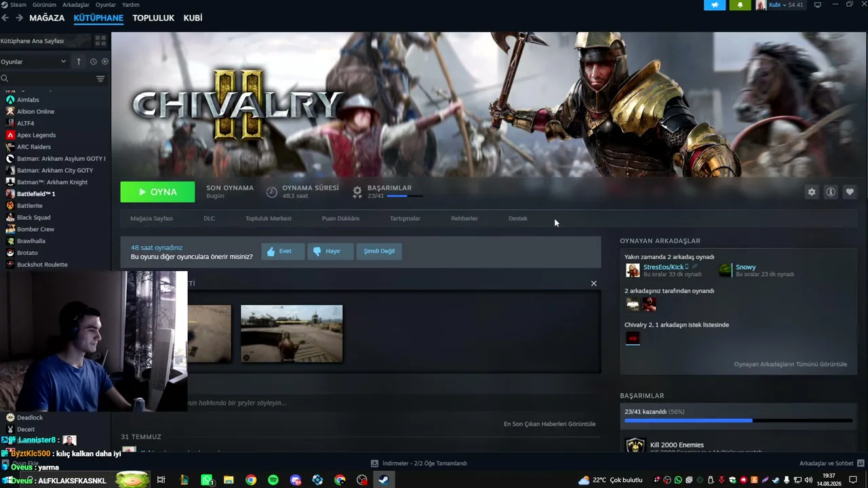Choose Hayır thumbs-down for recommendation
The width and height of the screenshot is (868, 488).
pyautogui.click(x=330, y=251)
